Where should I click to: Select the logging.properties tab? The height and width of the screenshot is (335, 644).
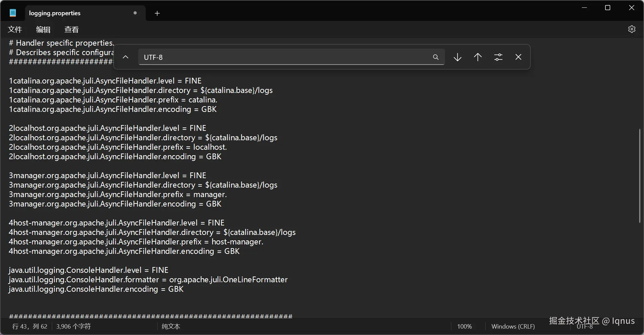[x=68, y=13]
